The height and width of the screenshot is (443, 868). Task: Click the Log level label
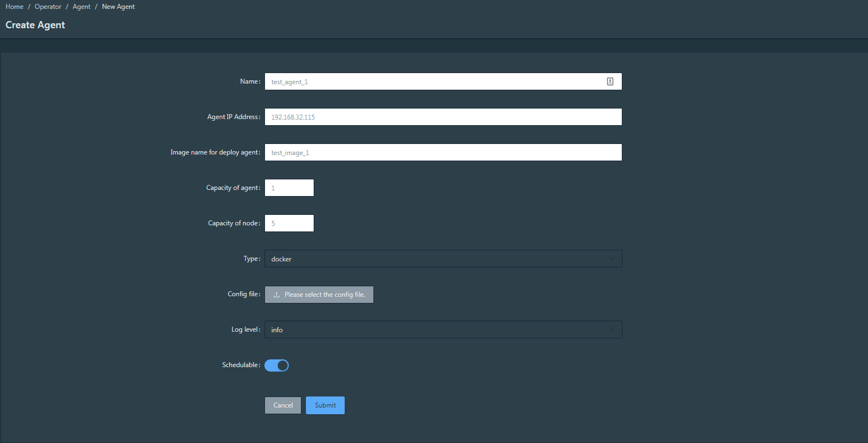(x=246, y=329)
